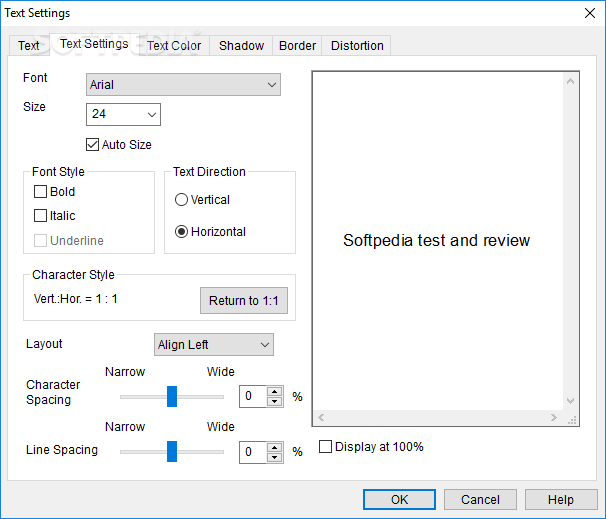Viewport: 606px width, 519px height.
Task: Click the Character Spacing percent field
Action: coord(253,396)
